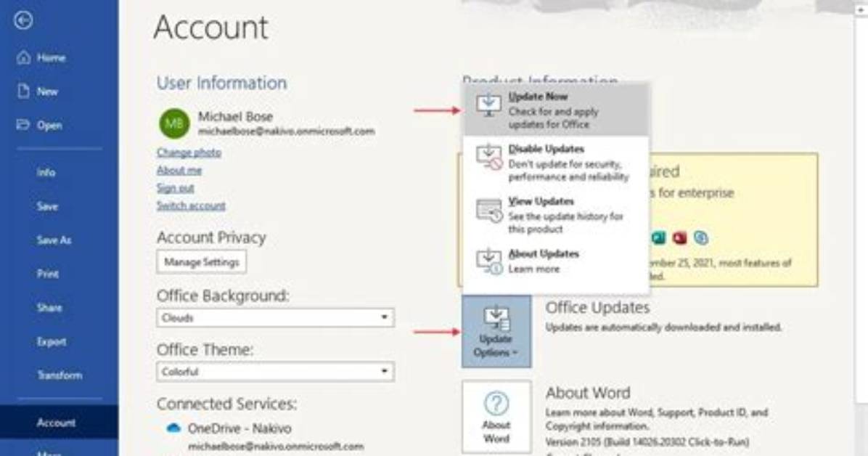Select Account in the sidebar
This screenshot has height=456, width=868.
60,422
